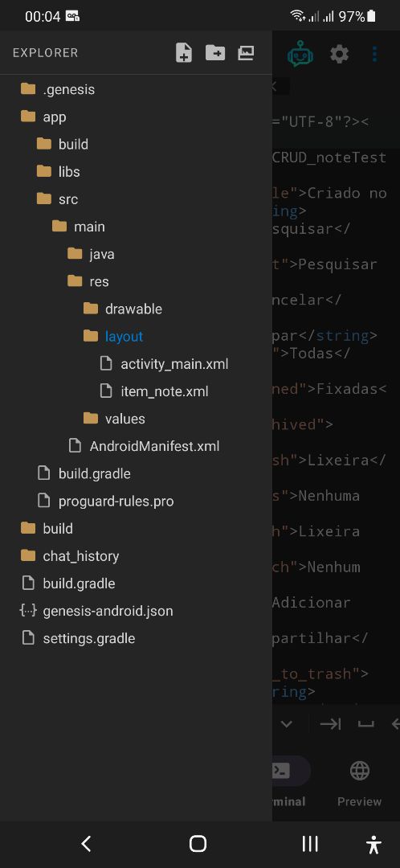The image size is (400, 868).
Task: Open activity_main.xml file
Action: (136, 364)
